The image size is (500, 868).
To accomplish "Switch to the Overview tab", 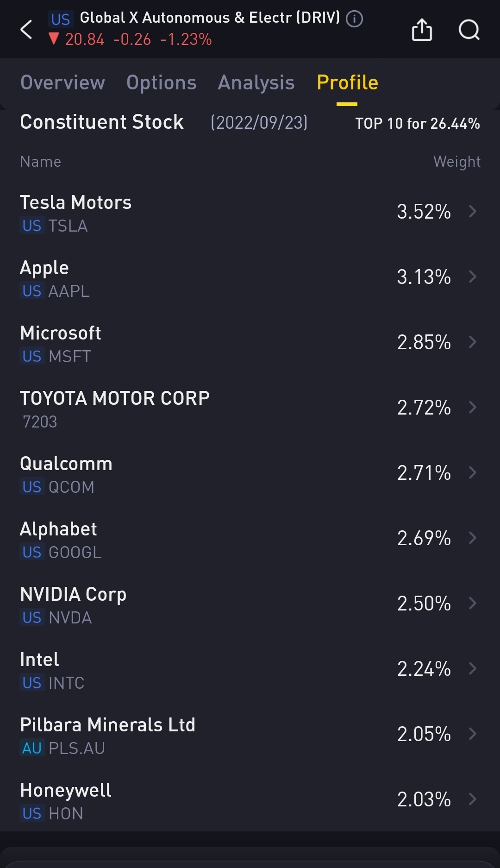I will 62,83.
